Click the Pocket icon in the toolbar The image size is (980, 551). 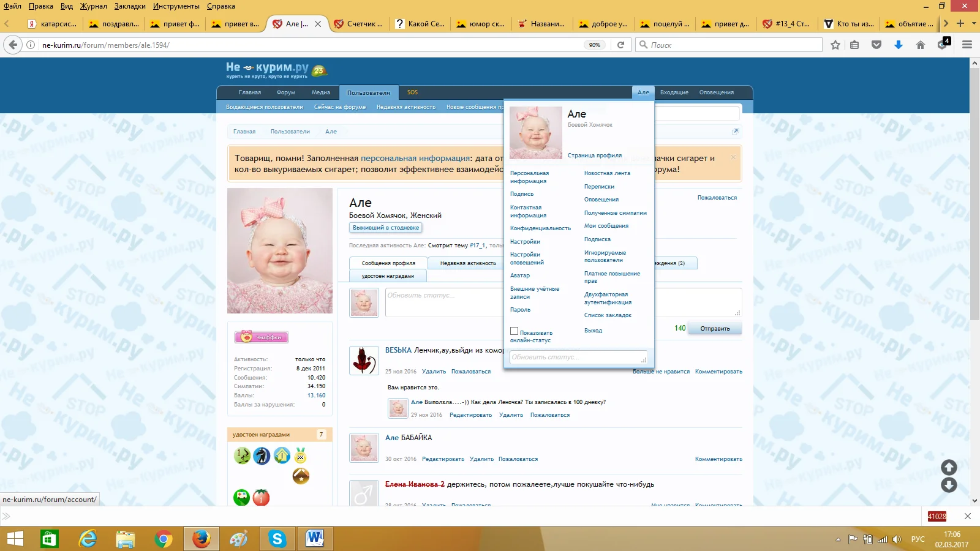click(x=876, y=45)
